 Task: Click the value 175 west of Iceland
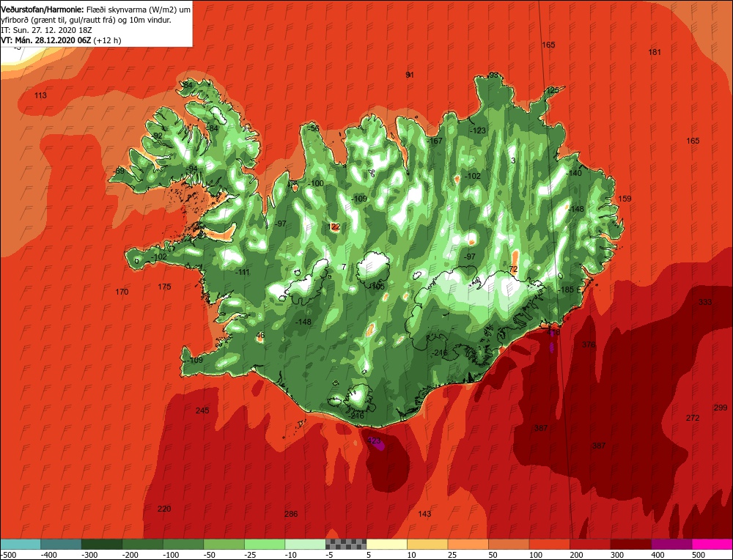coord(164,287)
